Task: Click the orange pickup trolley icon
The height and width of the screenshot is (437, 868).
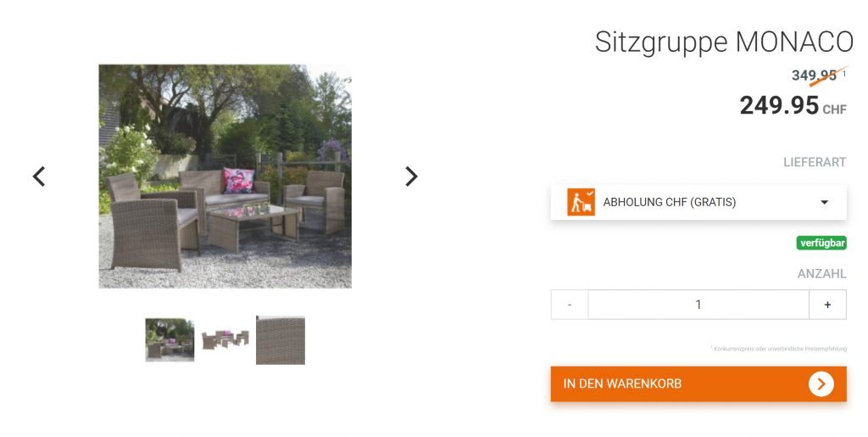Action: pyautogui.click(x=581, y=202)
